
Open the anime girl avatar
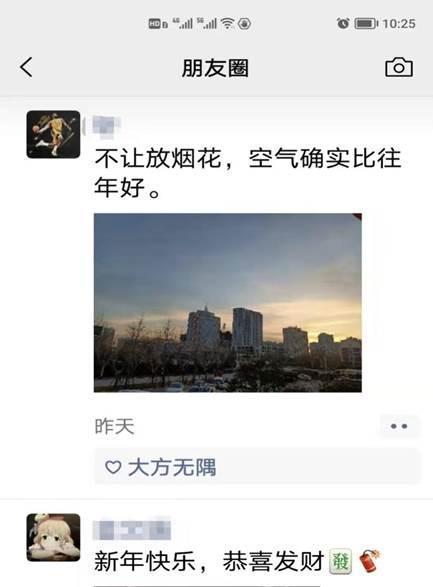(53, 537)
